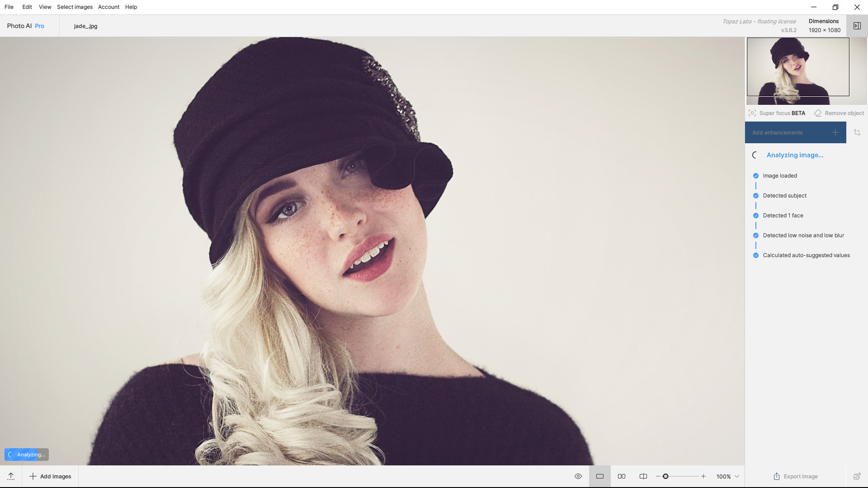Image resolution: width=868 pixels, height=488 pixels.
Task: Switch to side-by-side comparison view
Action: click(622, 476)
